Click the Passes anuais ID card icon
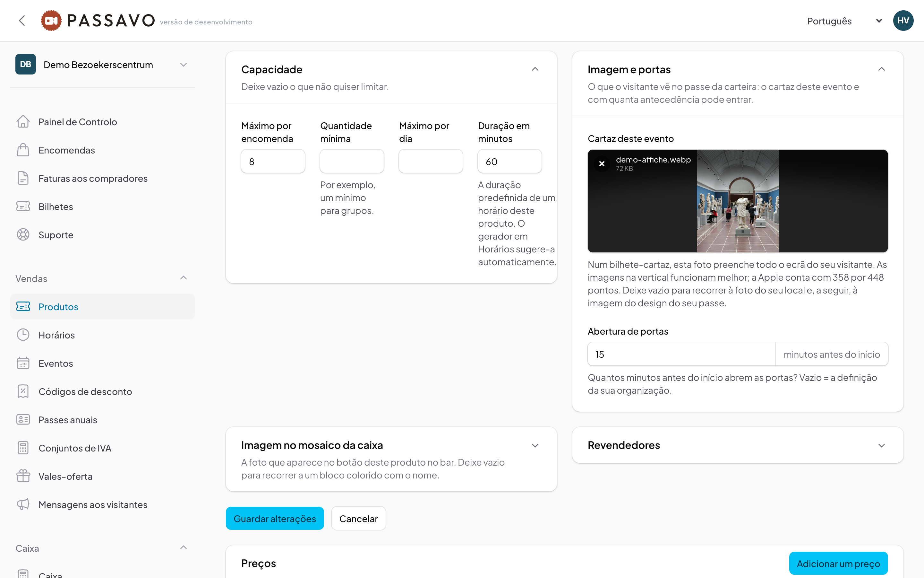 click(x=23, y=420)
